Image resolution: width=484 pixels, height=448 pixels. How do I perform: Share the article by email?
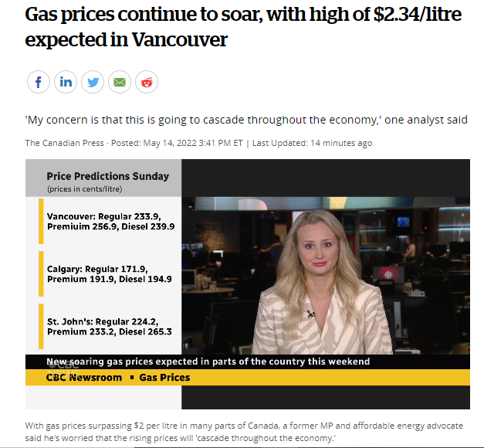(x=120, y=82)
